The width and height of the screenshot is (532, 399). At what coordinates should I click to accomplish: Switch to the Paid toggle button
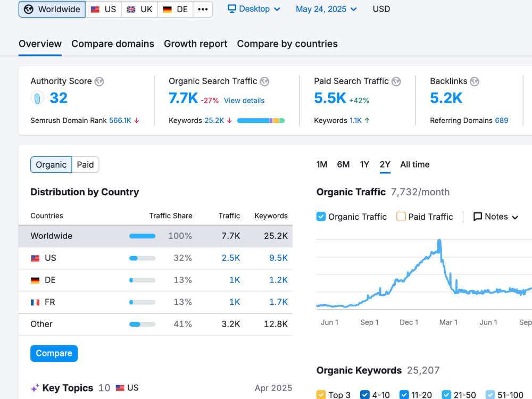coord(85,164)
